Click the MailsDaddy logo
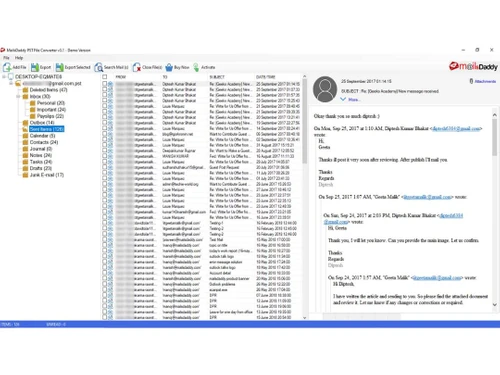 473,66
